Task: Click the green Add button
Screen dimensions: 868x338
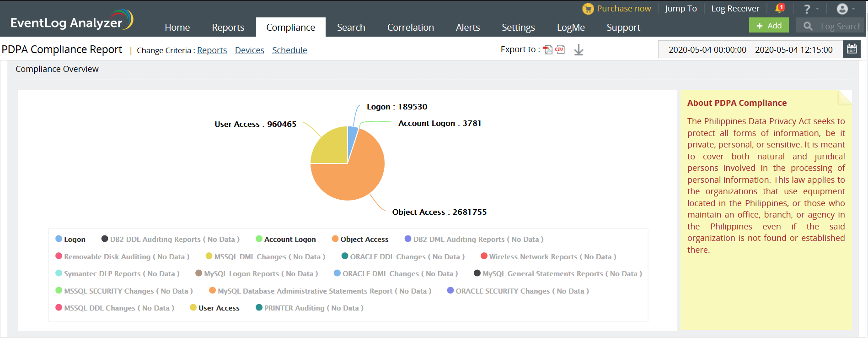Action: point(769,25)
